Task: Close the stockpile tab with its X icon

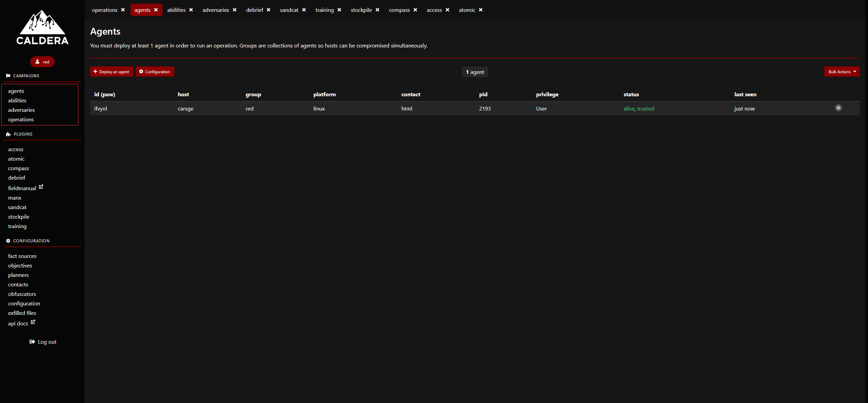Action: (377, 10)
